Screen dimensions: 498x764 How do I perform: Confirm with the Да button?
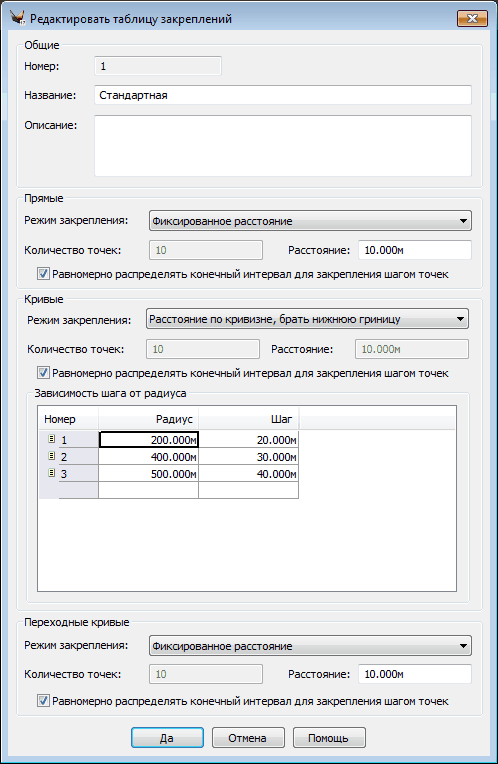(167, 738)
